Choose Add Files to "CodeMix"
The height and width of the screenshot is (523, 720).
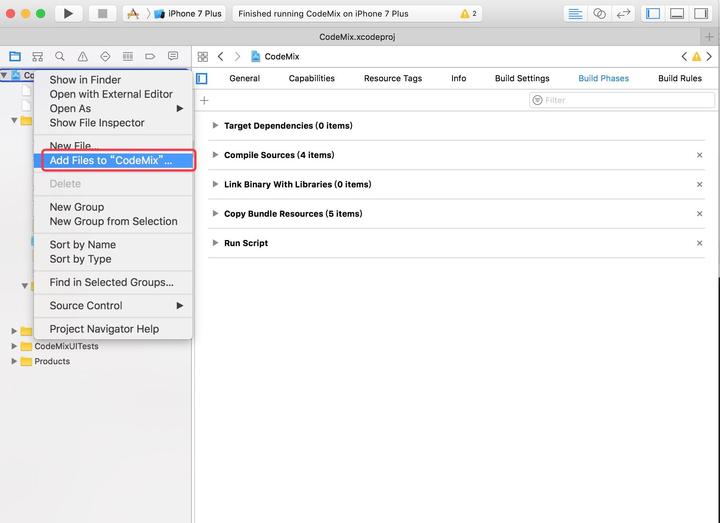coord(113,160)
